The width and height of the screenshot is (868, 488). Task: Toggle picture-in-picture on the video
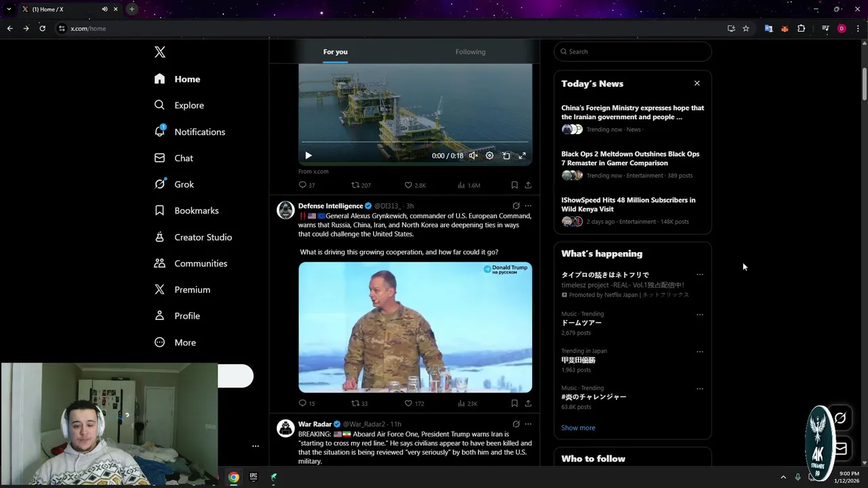click(x=506, y=156)
